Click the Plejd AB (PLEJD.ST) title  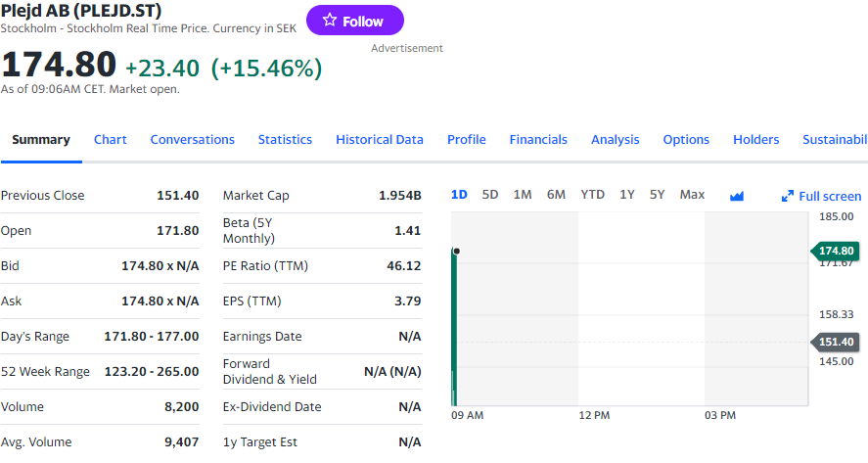[x=81, y=10]
